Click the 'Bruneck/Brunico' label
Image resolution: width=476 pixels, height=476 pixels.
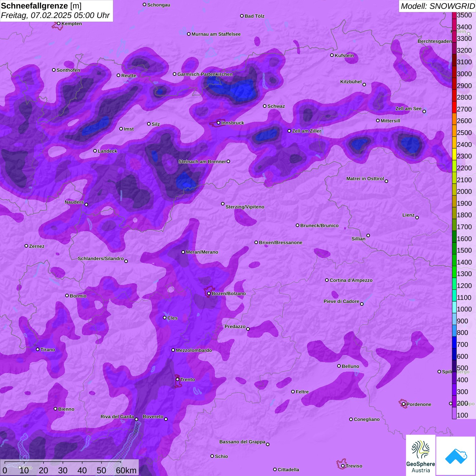(x=319, y=225)
